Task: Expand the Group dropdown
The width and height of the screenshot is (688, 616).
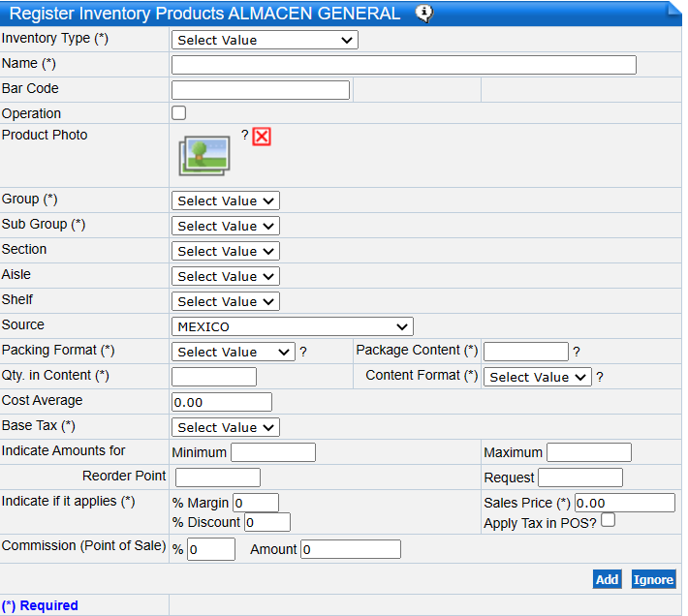Action: (226, 200)
